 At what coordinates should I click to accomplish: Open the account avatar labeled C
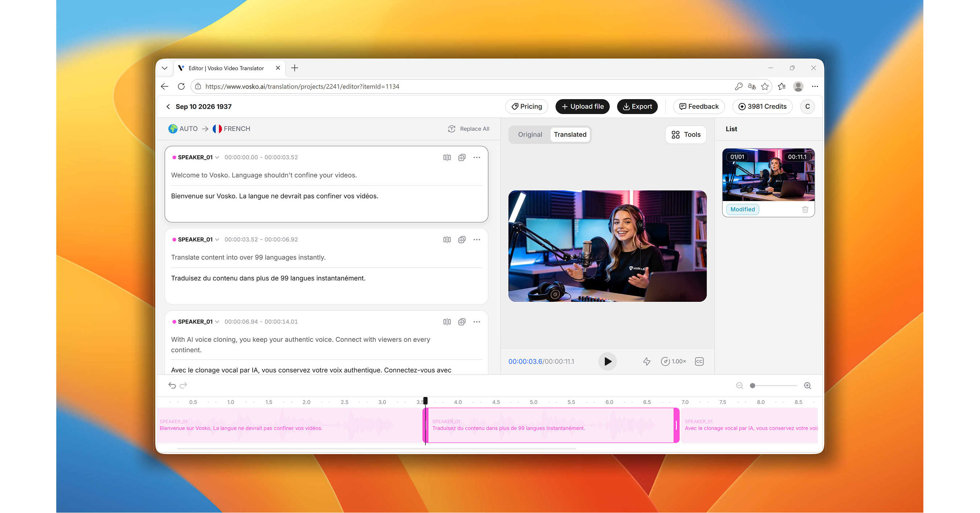point(807,107)
